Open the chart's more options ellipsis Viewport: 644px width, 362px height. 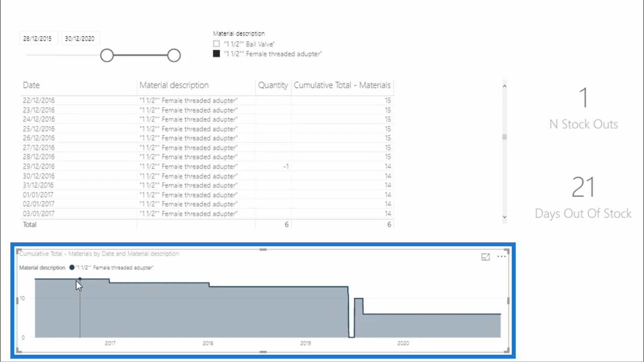(502, 257)
